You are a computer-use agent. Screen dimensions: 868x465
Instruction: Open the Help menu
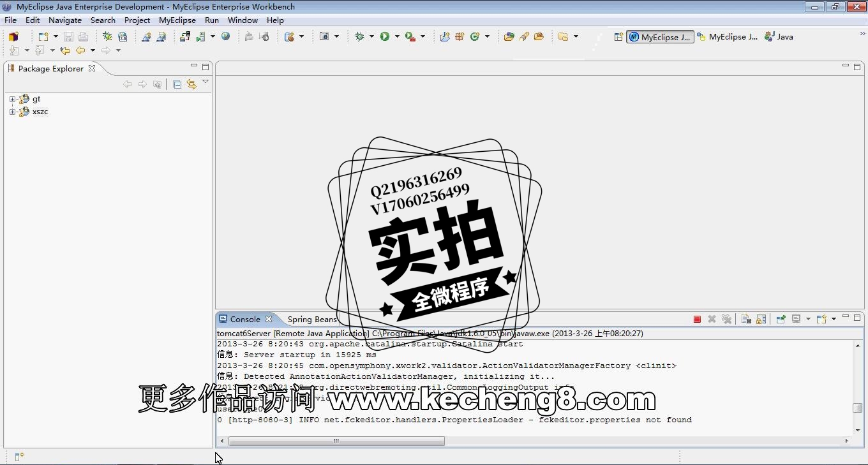coord(275,20)
